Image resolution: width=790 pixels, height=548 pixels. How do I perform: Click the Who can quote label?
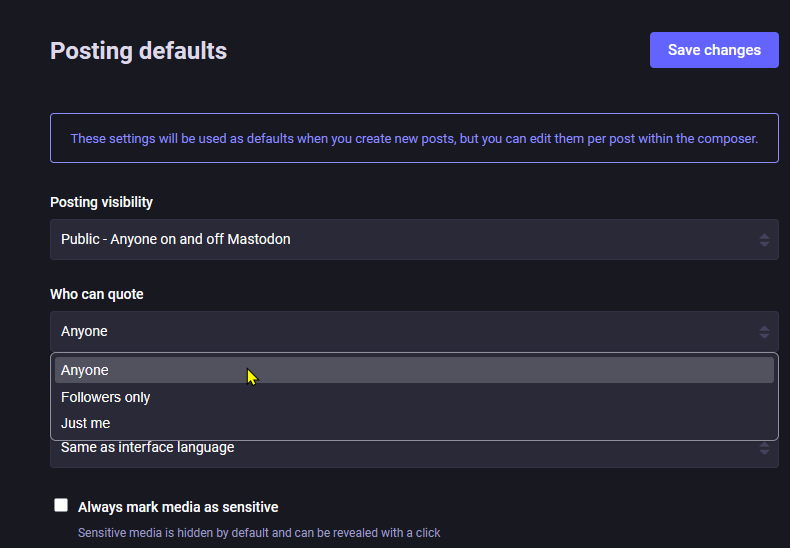pyautogui.click(x=97, y=294)
